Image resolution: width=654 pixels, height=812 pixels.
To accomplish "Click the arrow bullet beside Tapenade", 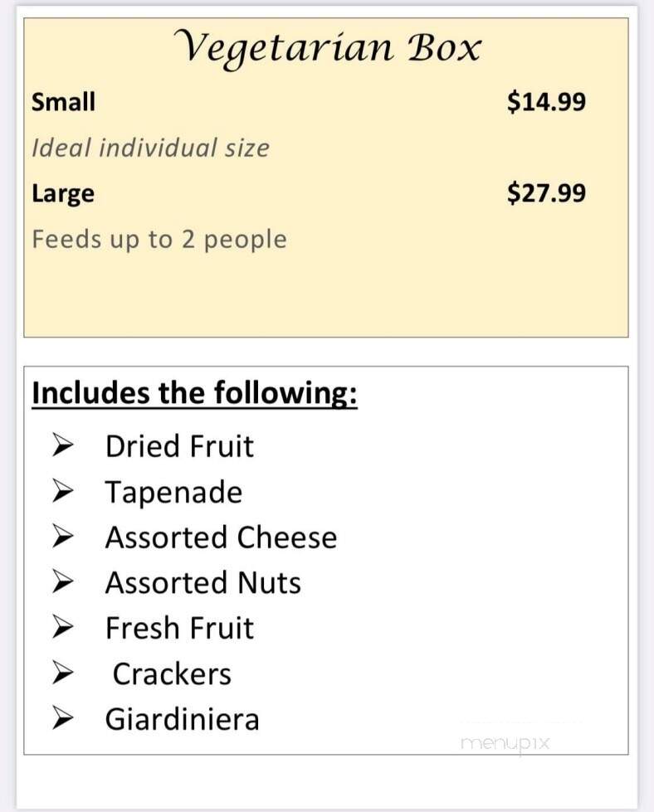I will coord(63,491).
